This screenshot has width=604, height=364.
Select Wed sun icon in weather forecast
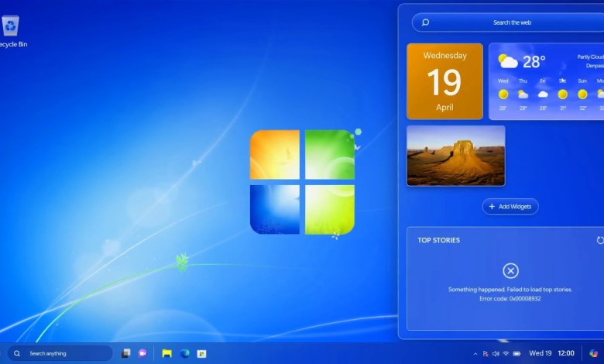point(503,94)
